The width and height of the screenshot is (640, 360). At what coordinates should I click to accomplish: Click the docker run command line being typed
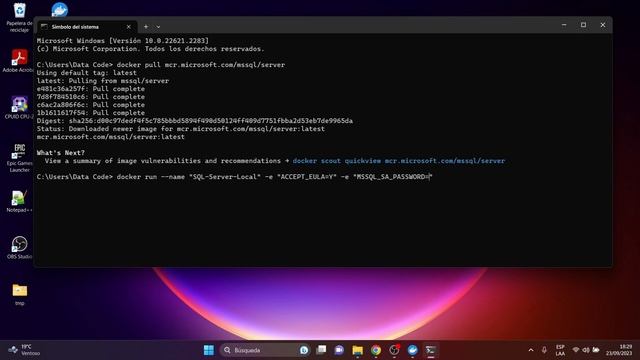234,177
